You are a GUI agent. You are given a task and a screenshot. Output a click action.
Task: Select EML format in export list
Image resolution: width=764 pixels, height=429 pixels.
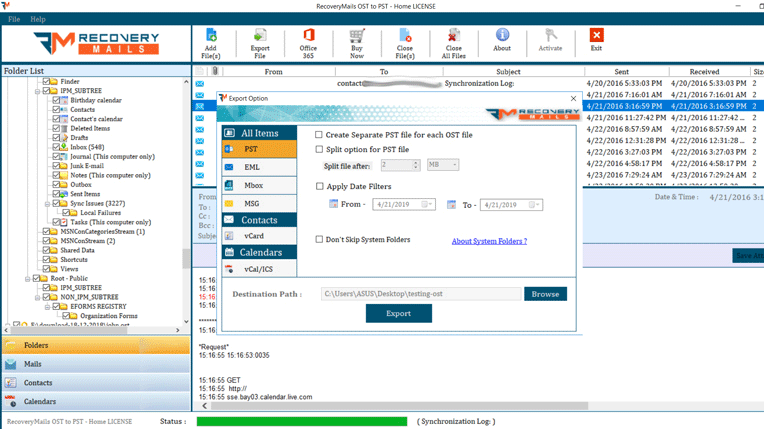pyautogui.click(x=259, y=167)
